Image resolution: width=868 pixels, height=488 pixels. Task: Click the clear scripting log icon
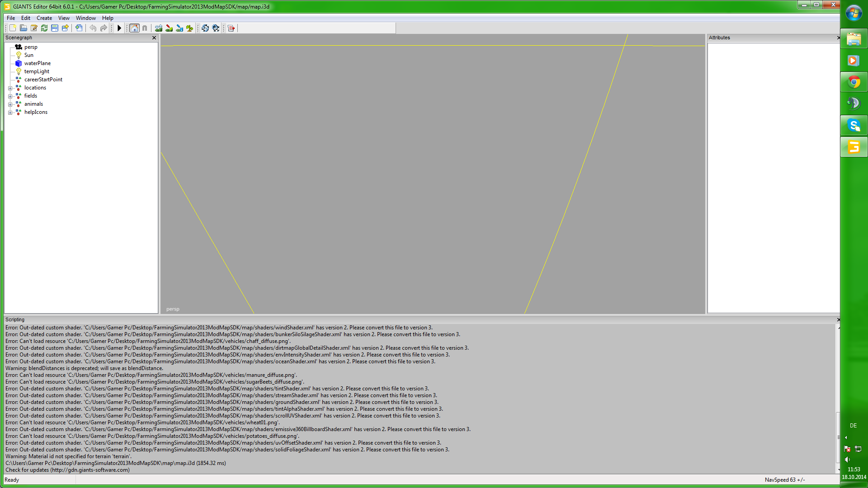pyautogui.click(x=231, y=28)
